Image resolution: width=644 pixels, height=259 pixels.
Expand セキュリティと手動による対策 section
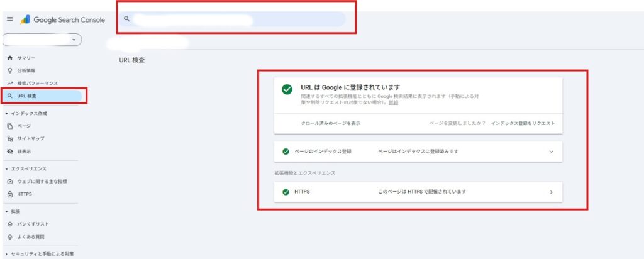pyautogui.click(x=40, y=254)
